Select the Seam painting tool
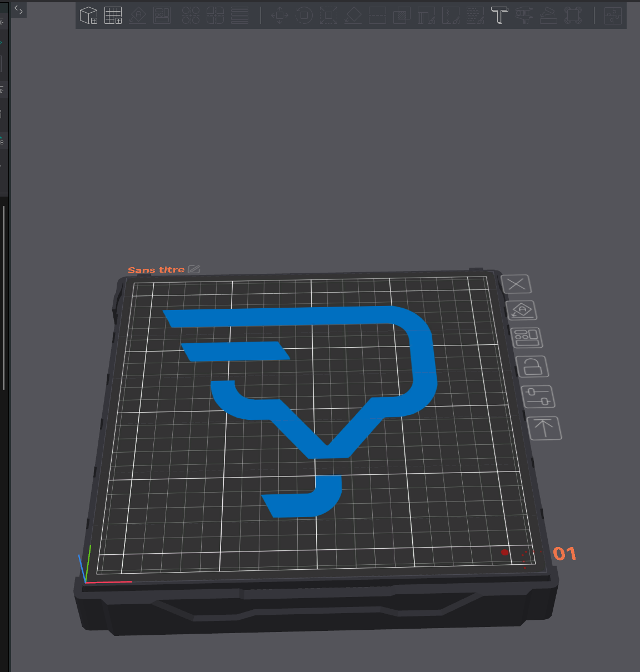 tap(451, 15)
